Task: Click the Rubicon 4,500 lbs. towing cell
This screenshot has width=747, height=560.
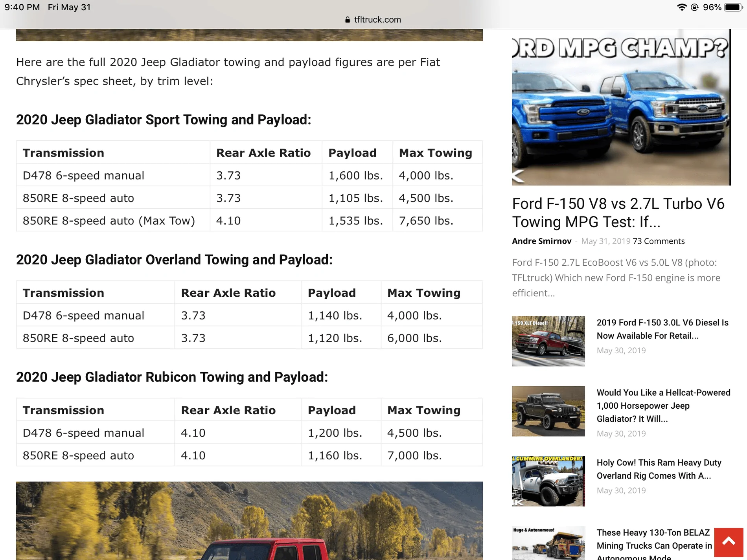Action: (x=431, y=433)
